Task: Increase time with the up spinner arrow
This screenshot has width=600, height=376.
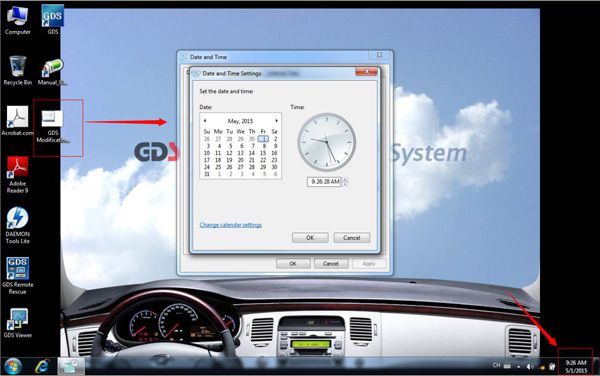Action: (345, 180)
